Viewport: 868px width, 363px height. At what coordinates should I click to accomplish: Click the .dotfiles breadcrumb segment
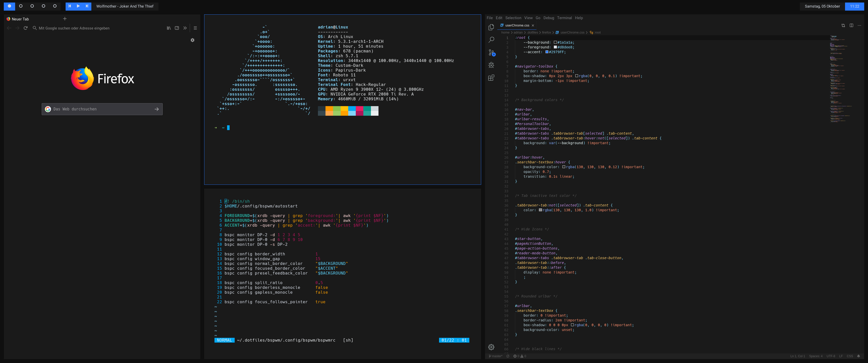click(532, 33)
